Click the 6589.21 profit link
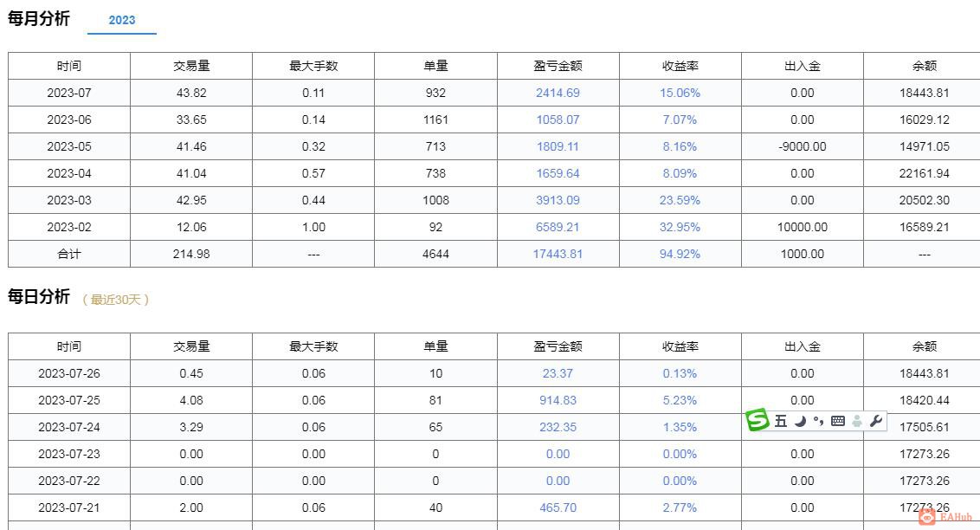Screen dimensions: 980x530 point(557,227)
